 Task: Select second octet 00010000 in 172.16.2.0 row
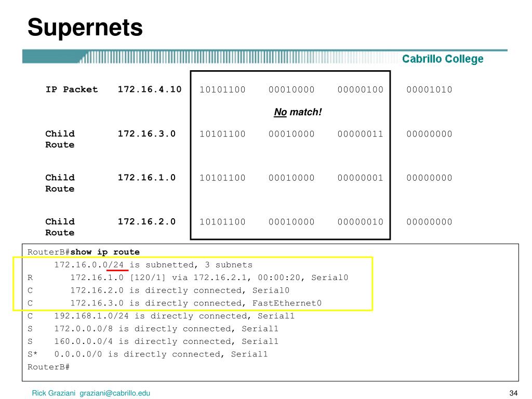coord(291,222)
